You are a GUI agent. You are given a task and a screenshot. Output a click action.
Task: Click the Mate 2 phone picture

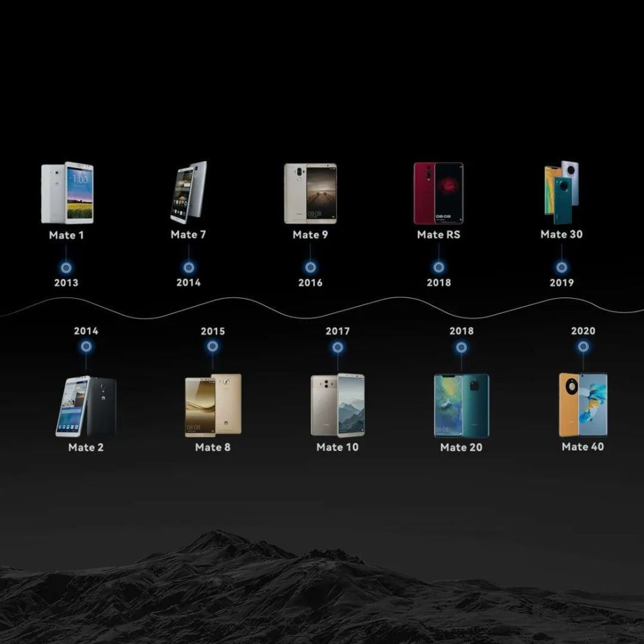(86, 406)
